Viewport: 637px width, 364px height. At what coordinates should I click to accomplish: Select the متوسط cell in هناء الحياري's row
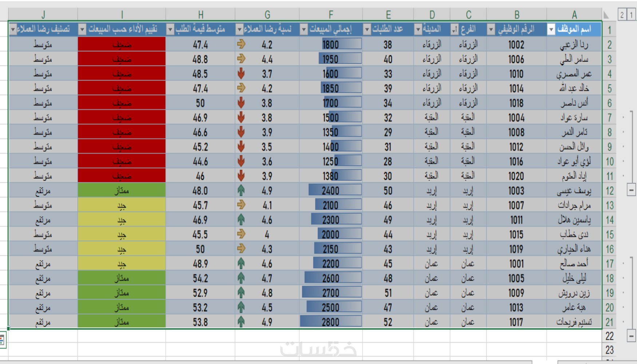43,249
